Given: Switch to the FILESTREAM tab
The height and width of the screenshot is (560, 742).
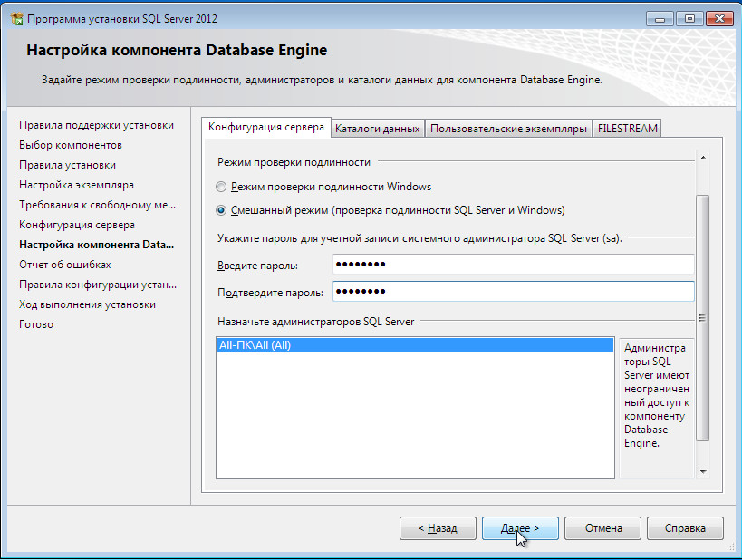Looking at the screenshot, I should coord(627,129).
